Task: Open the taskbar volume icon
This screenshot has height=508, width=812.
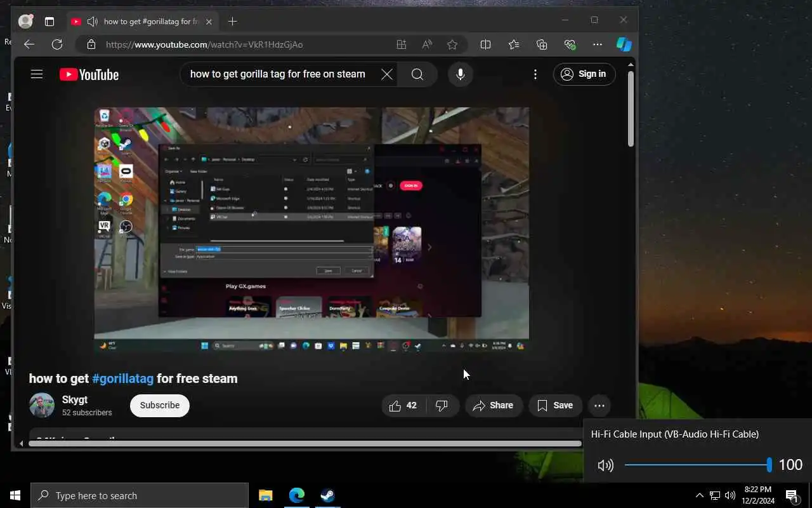Action: 730,495
